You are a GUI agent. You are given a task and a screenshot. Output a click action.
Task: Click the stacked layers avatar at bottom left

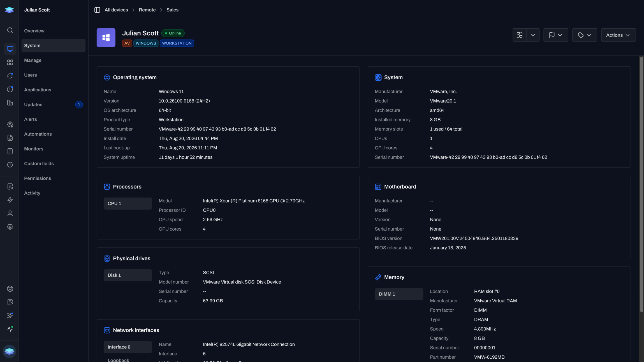[x=10, y=351]
